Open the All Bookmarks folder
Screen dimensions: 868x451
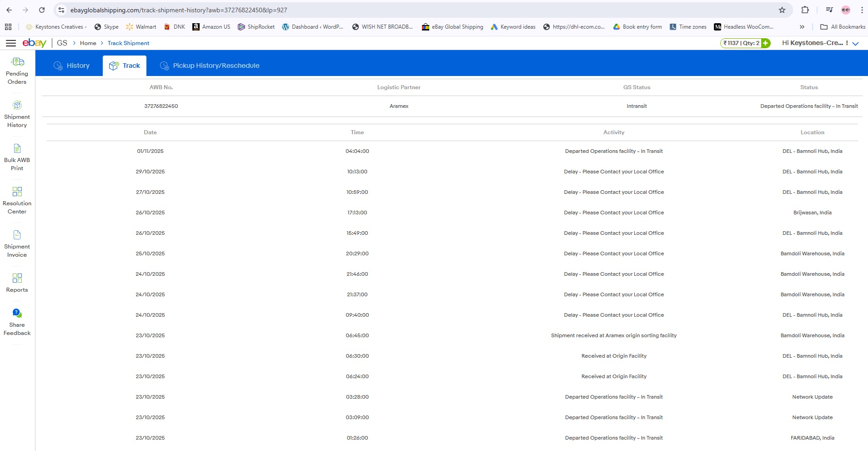[x=843, y=27]
